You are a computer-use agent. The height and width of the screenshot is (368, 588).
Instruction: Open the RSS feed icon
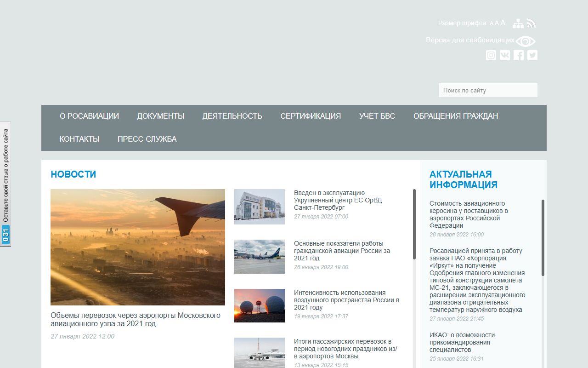pyautogui.click(x=531, y=23)
